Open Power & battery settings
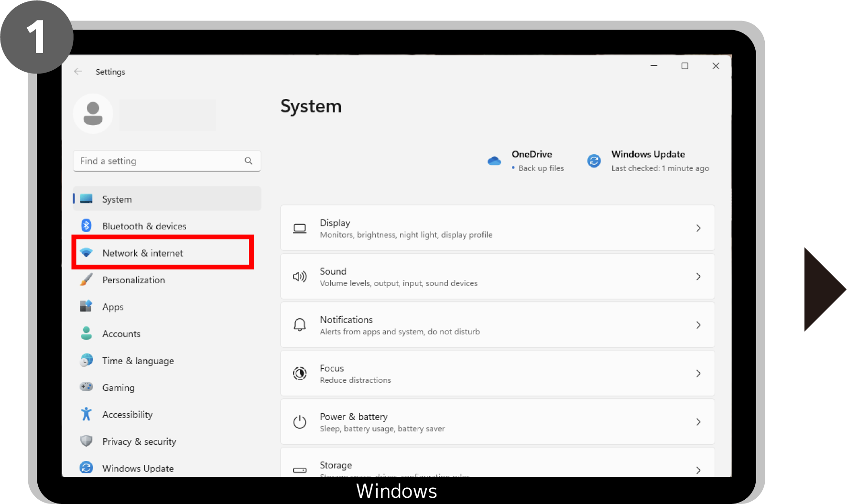 pyautogui.click(x=497, y=422)
